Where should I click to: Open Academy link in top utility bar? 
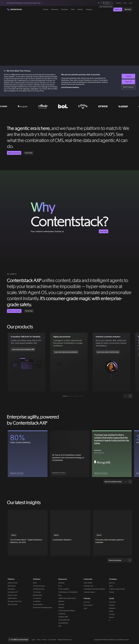pos(119,3)
